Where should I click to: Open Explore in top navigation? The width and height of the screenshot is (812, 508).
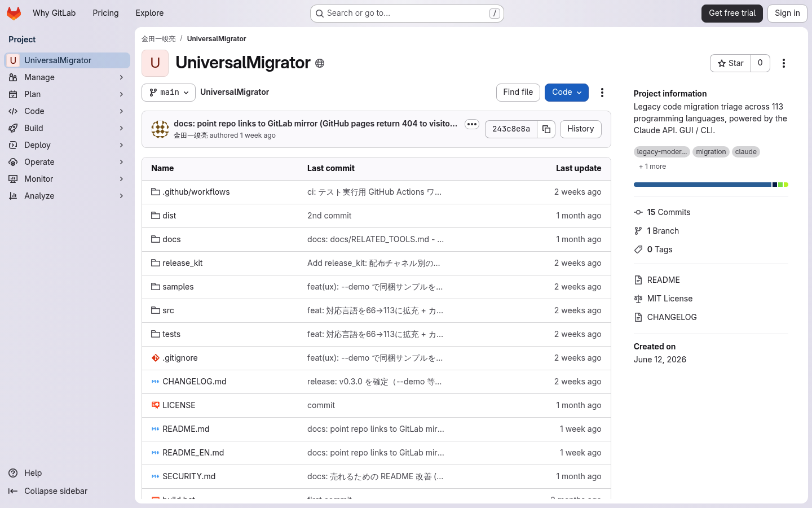(x=149, y=13)
